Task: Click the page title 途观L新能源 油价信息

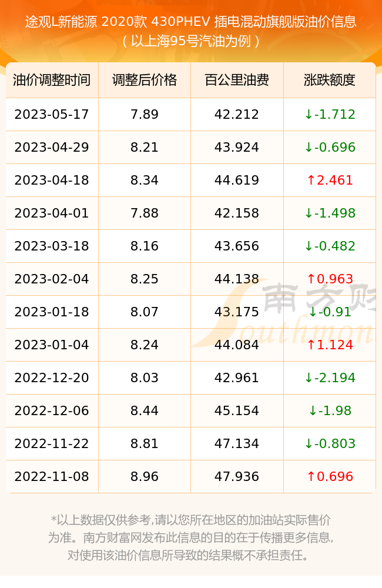Action: point(191,22)
